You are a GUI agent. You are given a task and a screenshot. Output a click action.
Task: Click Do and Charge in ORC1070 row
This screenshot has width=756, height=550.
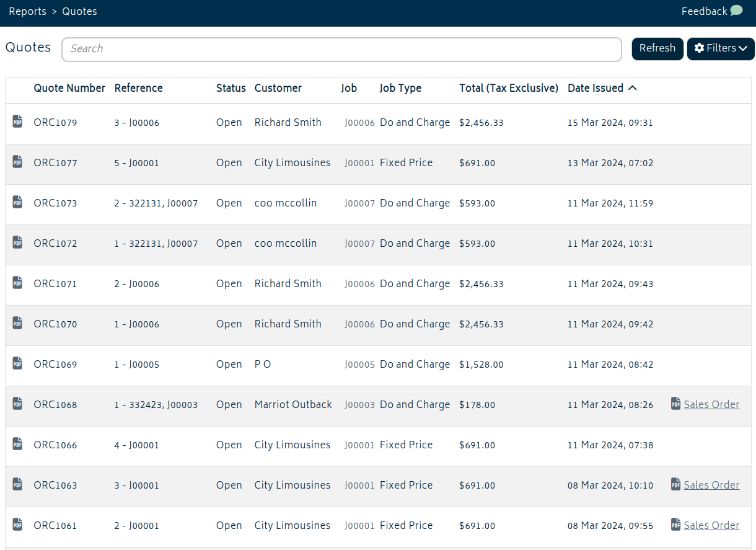coord(415,324)
